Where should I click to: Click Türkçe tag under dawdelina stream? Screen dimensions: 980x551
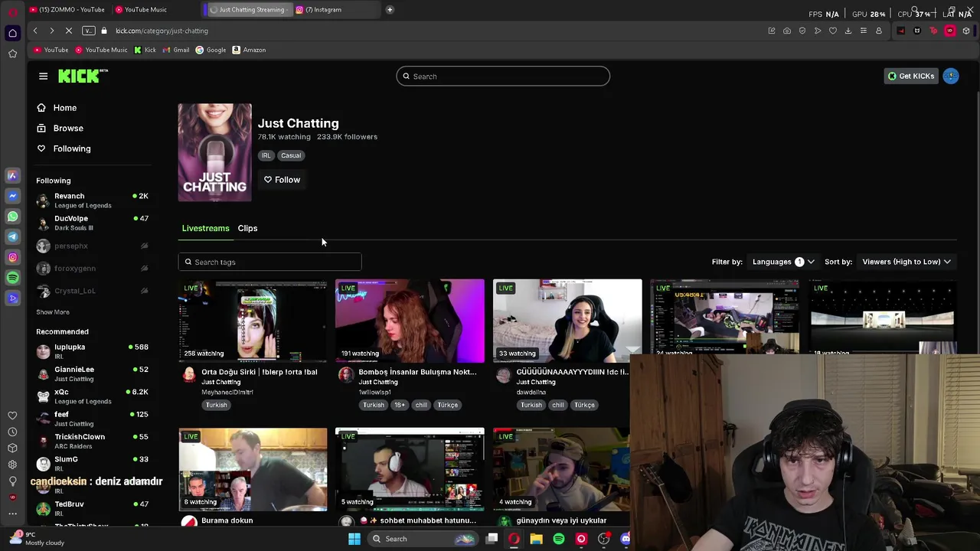[584, 405]
